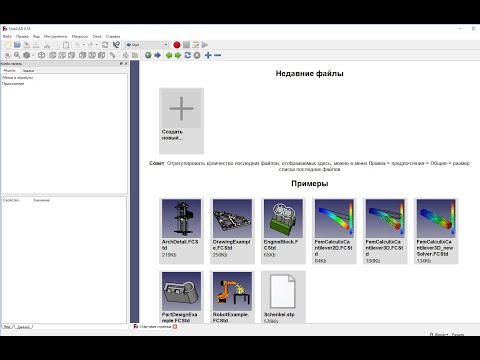Open the Start workbench selector dropdown
480x360 pixels.
(x=147, y=45)
